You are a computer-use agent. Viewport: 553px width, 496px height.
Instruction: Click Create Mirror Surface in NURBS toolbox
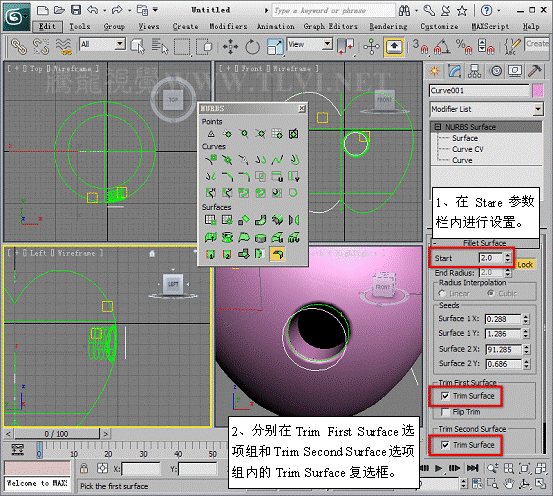pyautogui.click(x=294, y=220)
